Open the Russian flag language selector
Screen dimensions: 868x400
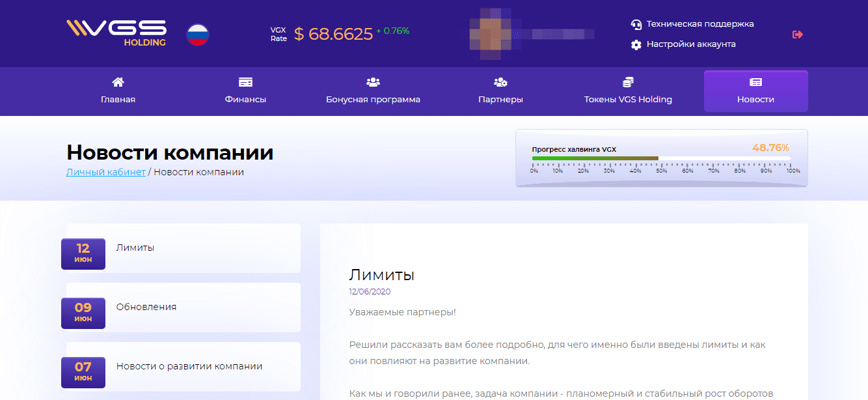coord(197,34)
